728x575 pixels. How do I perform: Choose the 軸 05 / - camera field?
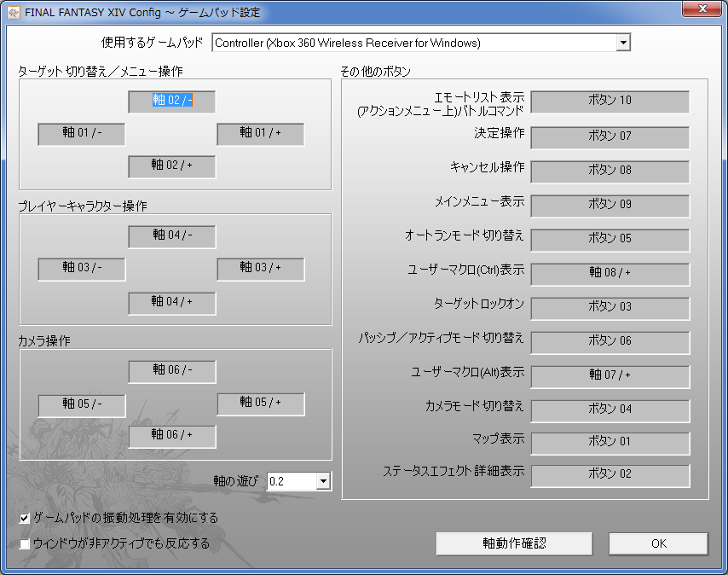point(82,405)
